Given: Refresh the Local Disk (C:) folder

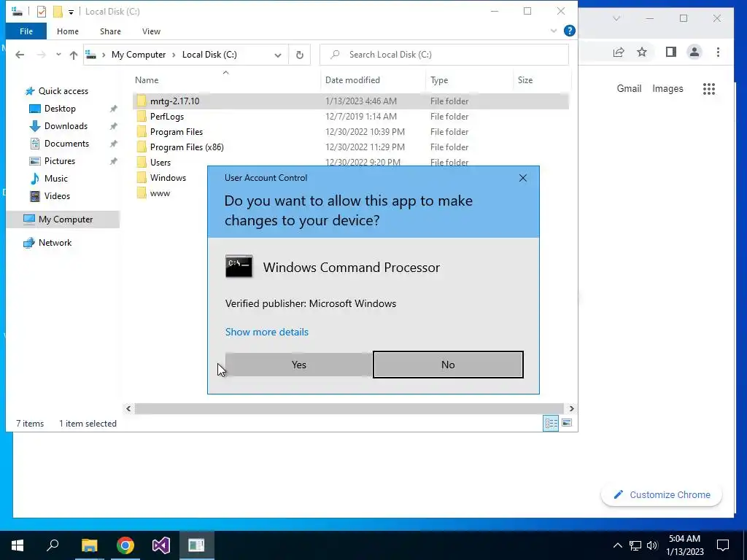Looking at the screenshot, I should tap(300, 55).
